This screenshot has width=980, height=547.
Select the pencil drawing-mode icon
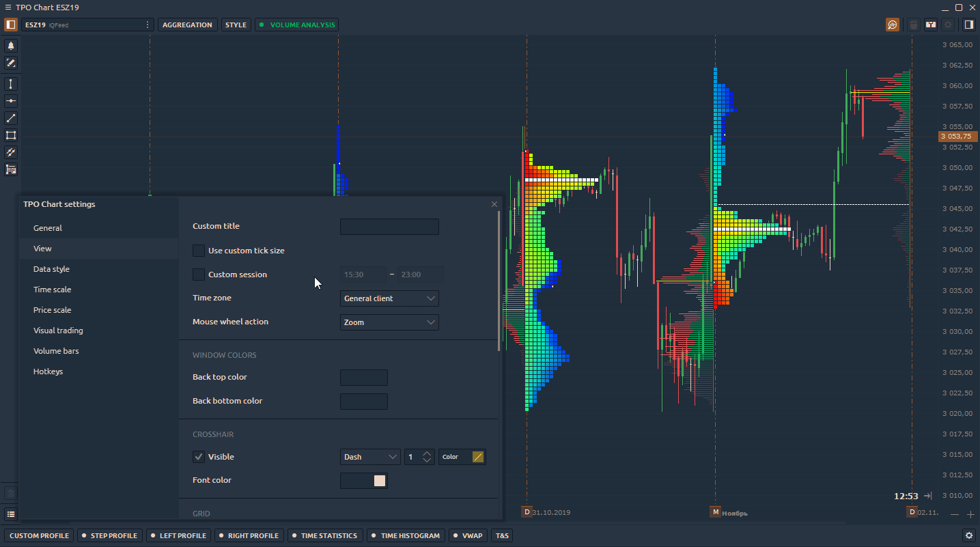pyautogui.click(x=11, y=63)
